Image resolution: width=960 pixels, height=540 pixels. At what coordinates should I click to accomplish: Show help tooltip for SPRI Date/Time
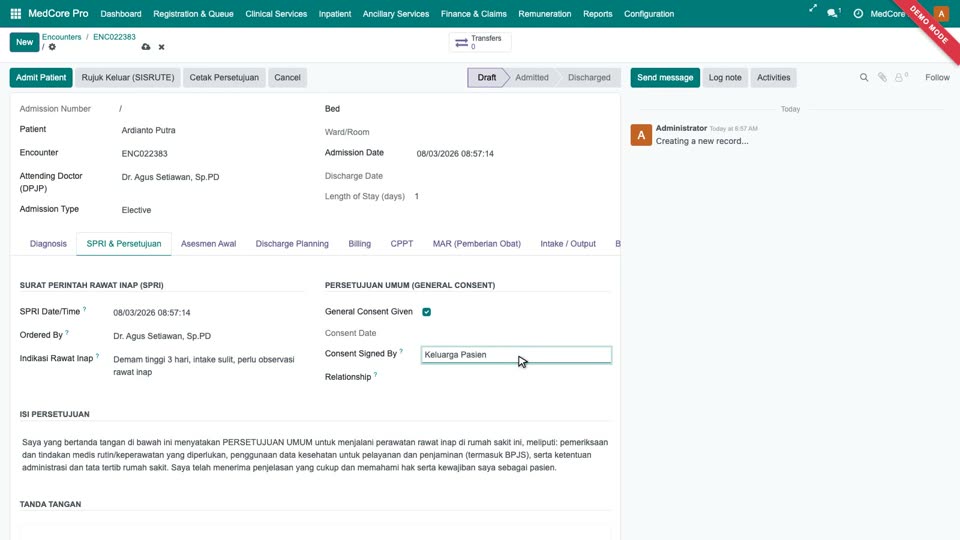tap(84, 309)
